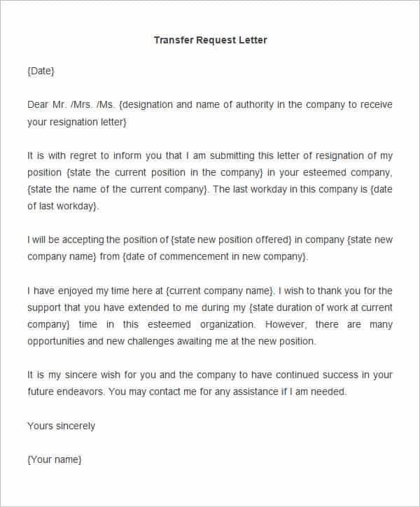Click the 'Transfer Request Letter' title
Image resolution: width=420 pixels, height=507 pixels.
(211, 40)
